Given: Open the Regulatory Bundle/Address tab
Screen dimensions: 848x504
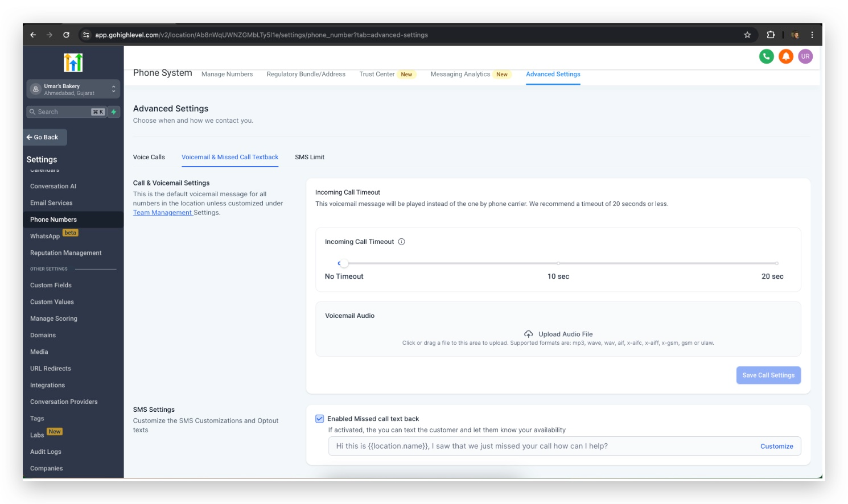Looking at the screenshot, I should click(306, 74).
